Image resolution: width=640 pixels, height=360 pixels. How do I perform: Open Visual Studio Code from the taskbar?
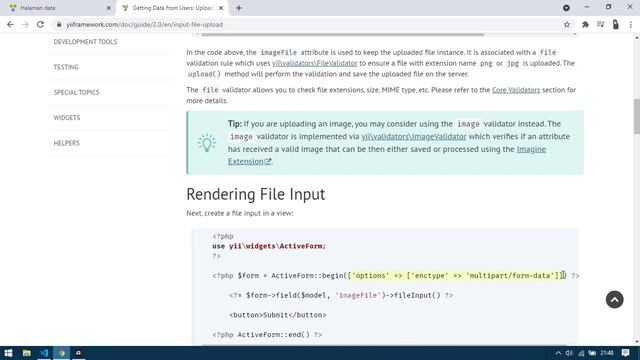click(44, 353)
